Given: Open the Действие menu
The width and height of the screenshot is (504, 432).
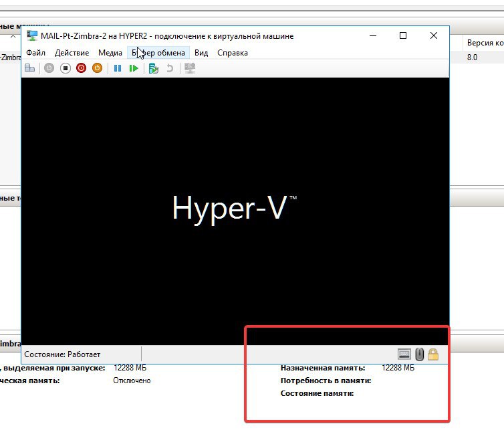Looking at the screenshot, I should [72, 53].
